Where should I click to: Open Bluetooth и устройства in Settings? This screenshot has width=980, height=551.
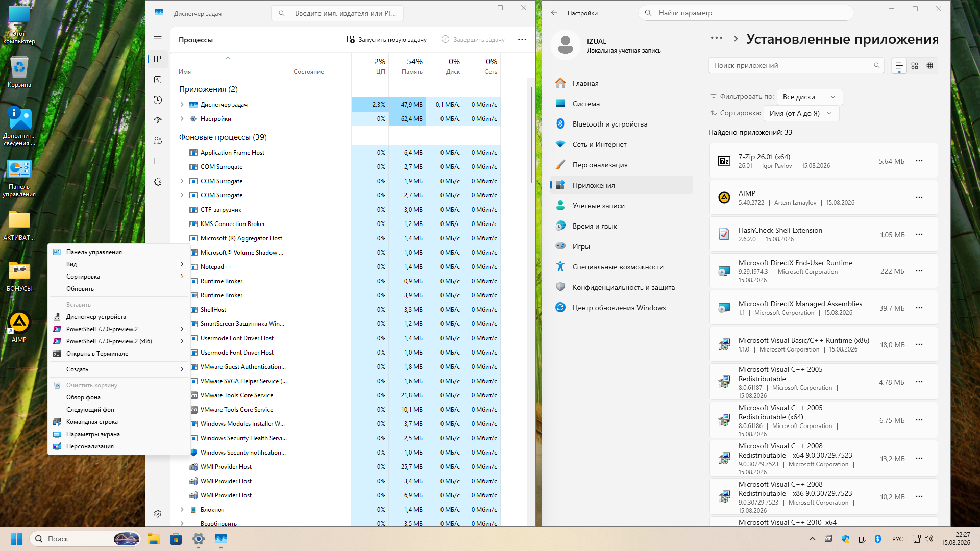(x=622, y=124)
